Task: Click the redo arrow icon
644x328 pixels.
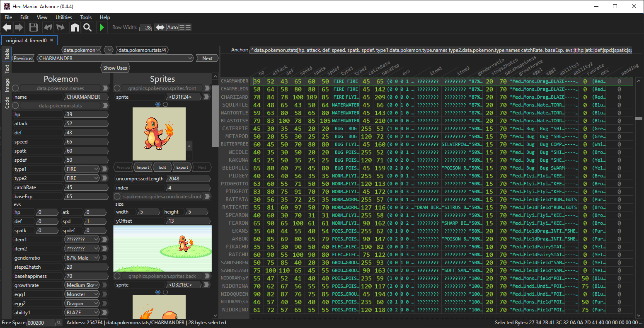Action: coord(61,27)
